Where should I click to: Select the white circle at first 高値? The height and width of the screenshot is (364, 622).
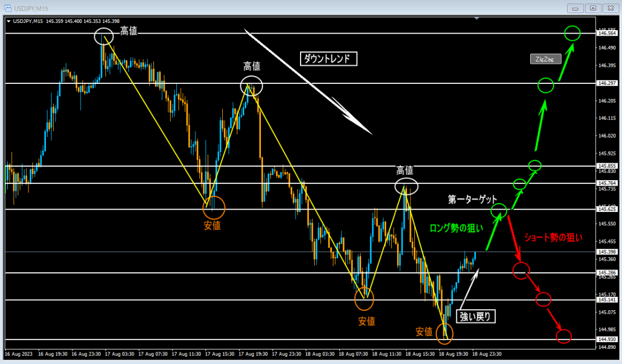(x=104, y=37)
